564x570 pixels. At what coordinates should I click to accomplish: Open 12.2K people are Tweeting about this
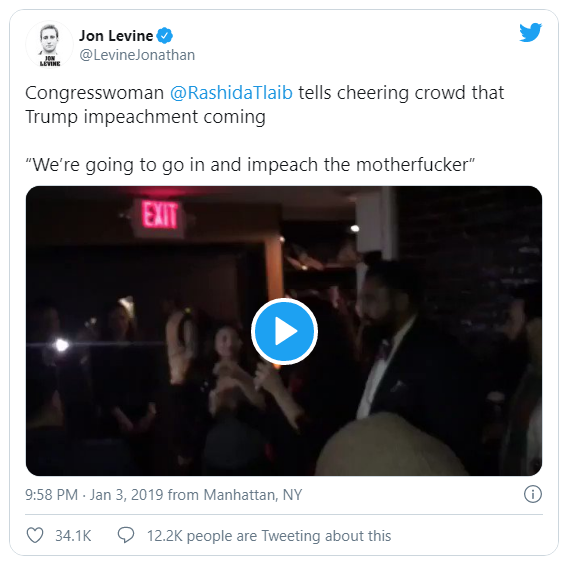[x=269, y=536]
